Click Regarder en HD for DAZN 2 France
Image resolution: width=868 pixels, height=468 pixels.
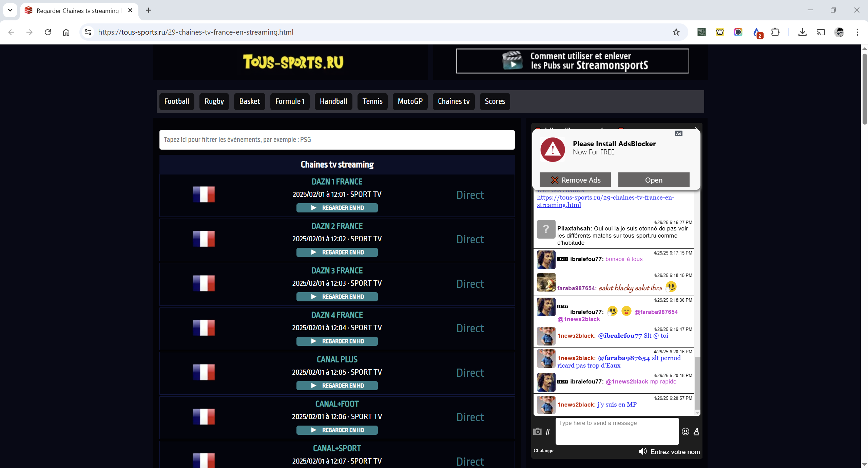click(337, 252)
